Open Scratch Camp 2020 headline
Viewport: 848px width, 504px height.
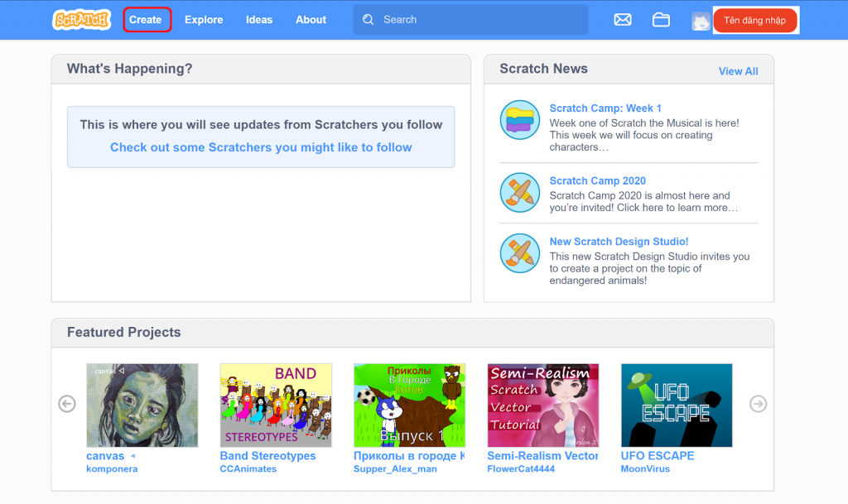click(598, 181)
